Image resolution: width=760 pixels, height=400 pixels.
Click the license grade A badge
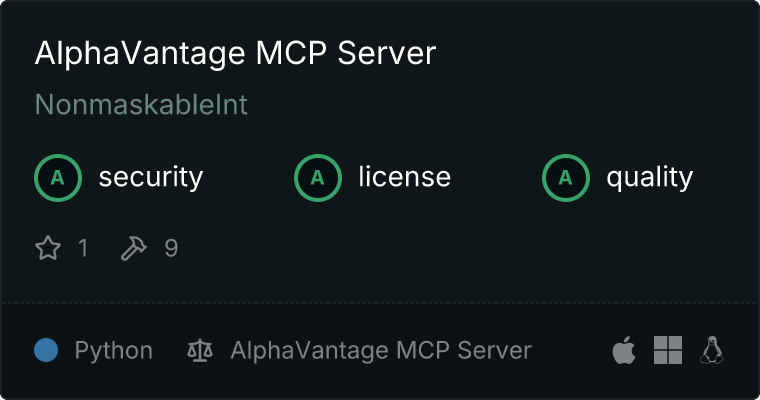tap(317, 178)
